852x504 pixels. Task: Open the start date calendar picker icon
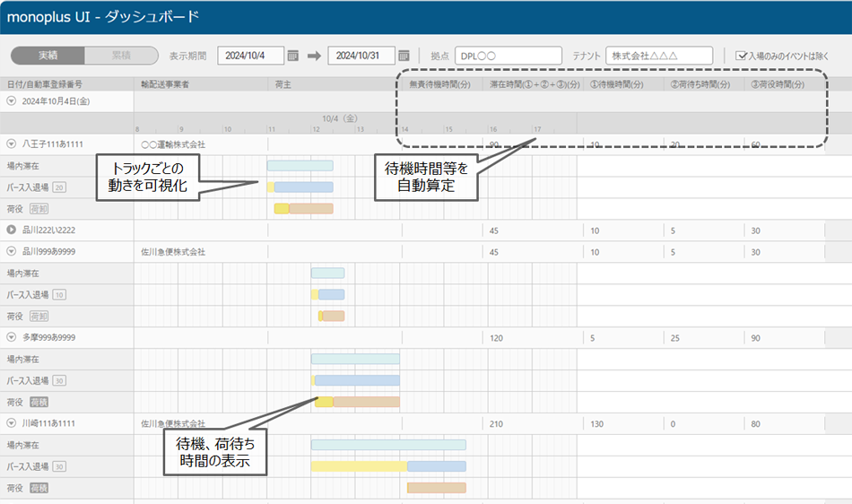[x=292, y=56]
